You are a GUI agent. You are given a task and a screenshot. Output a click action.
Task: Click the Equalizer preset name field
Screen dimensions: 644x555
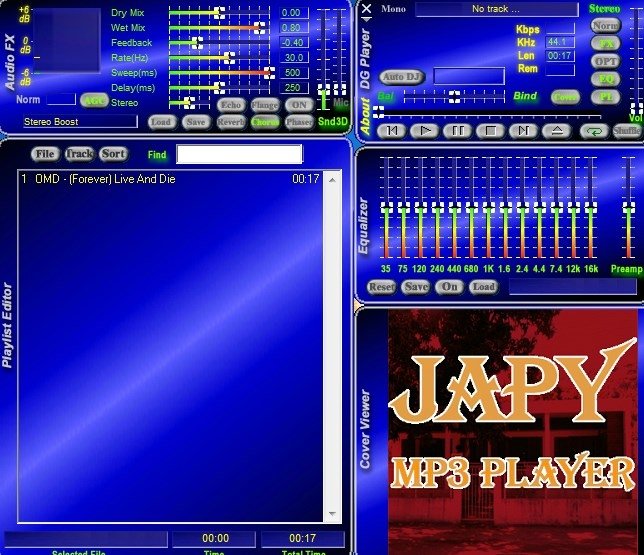pyautogui.click(x=573, y=287)
